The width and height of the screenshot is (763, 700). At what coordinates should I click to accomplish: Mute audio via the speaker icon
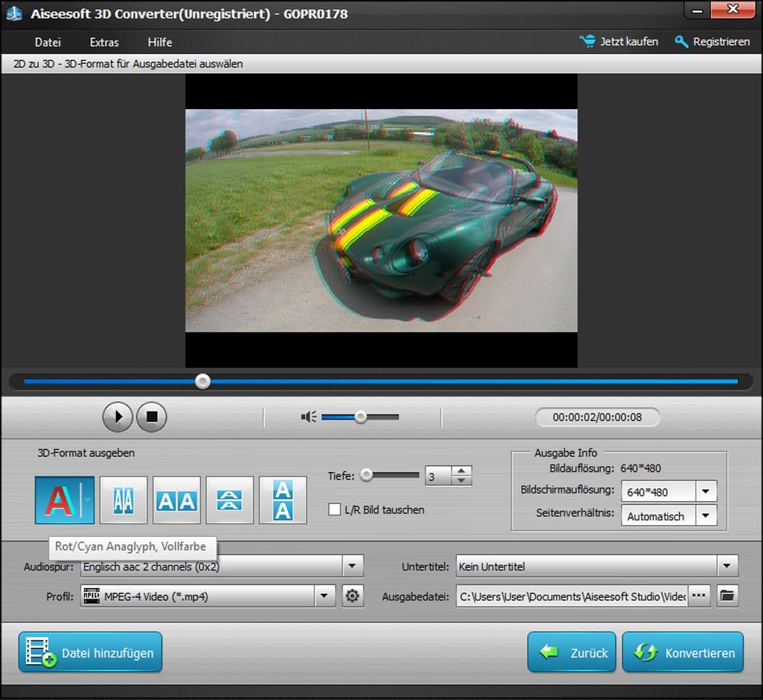pyautogui.click(x=308, y=416)
